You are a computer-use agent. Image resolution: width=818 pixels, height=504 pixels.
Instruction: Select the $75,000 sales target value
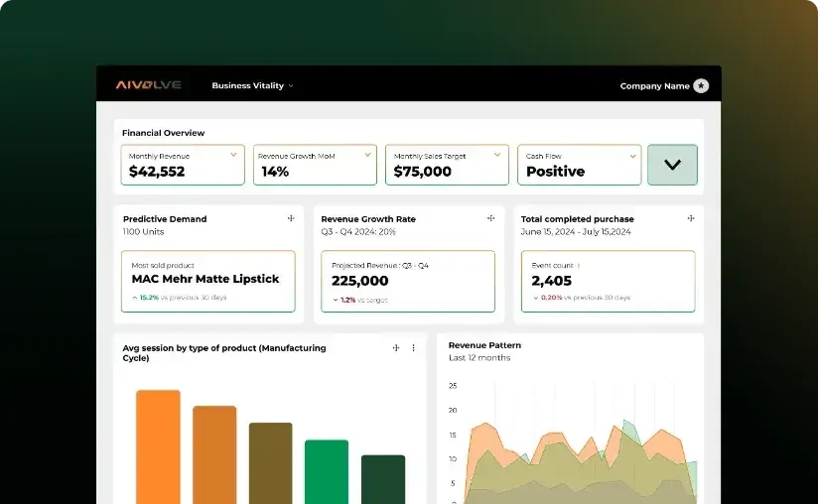click(x=422, y=172)
